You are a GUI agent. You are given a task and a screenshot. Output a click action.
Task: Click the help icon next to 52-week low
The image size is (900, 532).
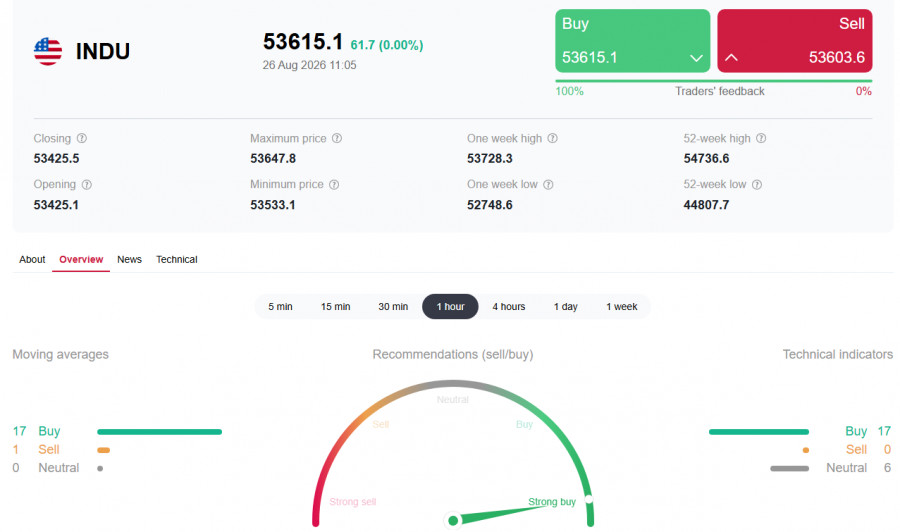click(x=757, y=185)
